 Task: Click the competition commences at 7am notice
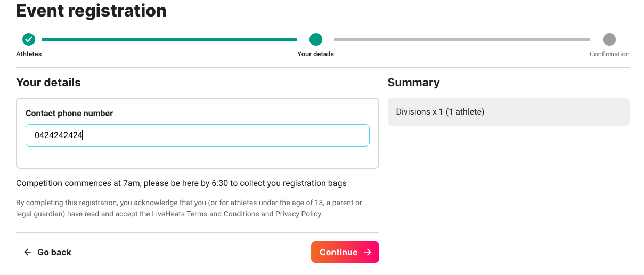coord(182,183)
